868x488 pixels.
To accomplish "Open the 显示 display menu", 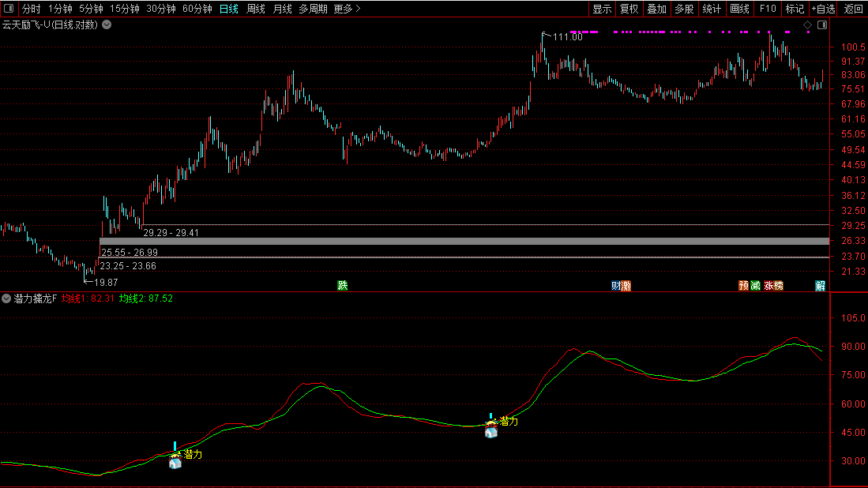I will [602, 9].
